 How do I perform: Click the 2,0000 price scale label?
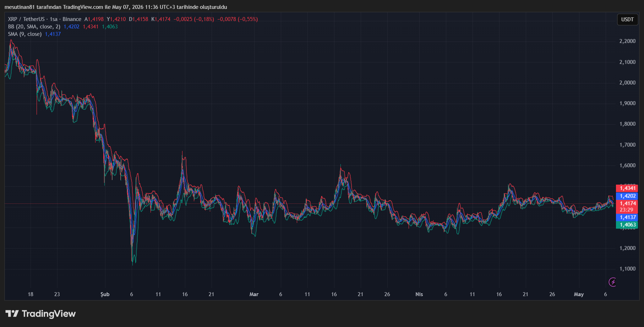pos(627,83)
